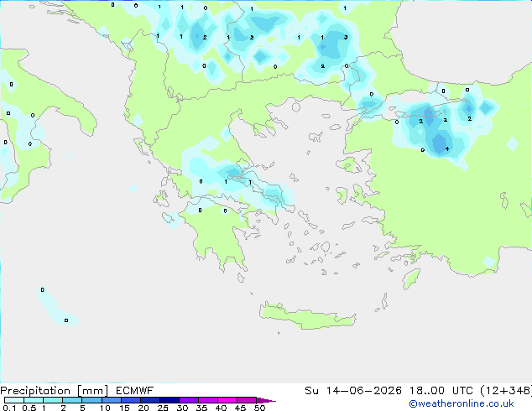532x411 pixels.
Task: Click the '50' legend scale label
Action: coord(259,408)
